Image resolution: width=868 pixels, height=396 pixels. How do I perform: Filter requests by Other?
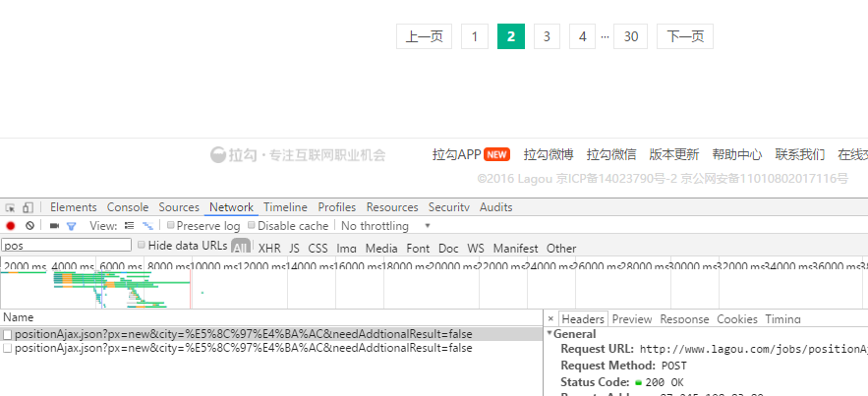click(x=561, y=249)
